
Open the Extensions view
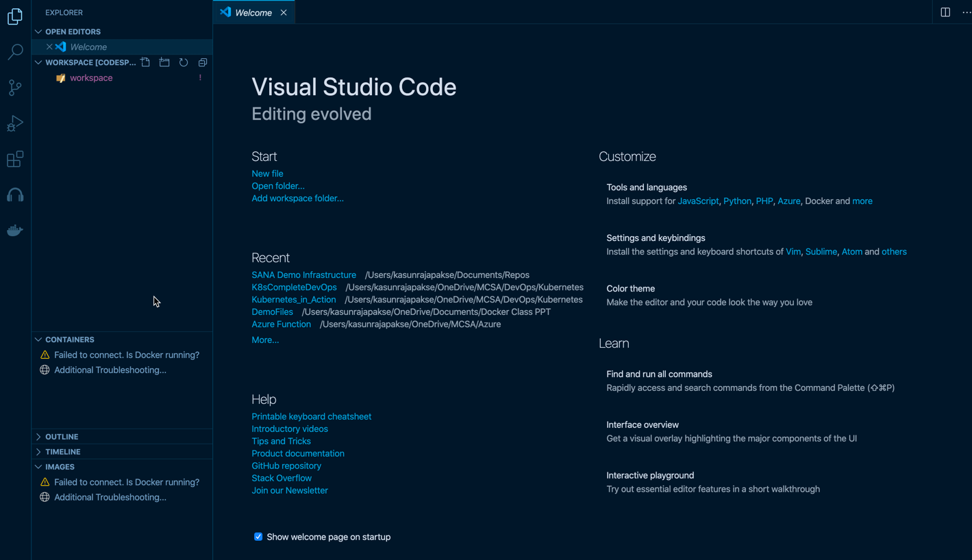(15, 159)
